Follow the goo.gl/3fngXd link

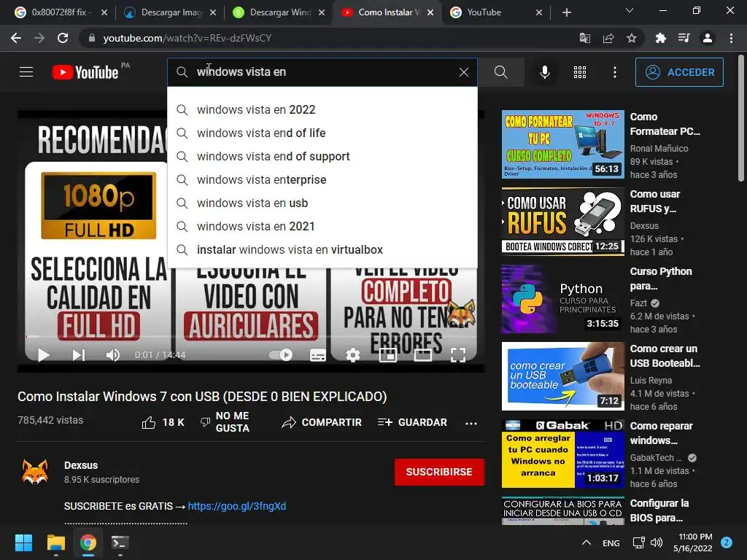point(237,506)
